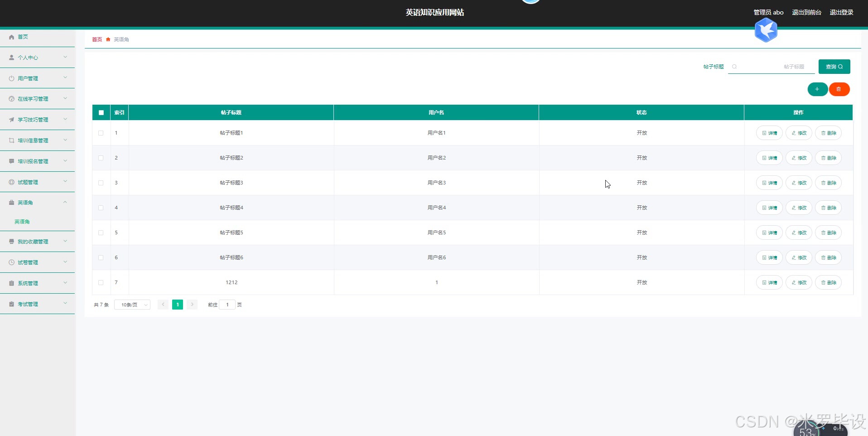Click 退出到前台 in header
This screenshot has height=436, width=868.
[806, 13]
